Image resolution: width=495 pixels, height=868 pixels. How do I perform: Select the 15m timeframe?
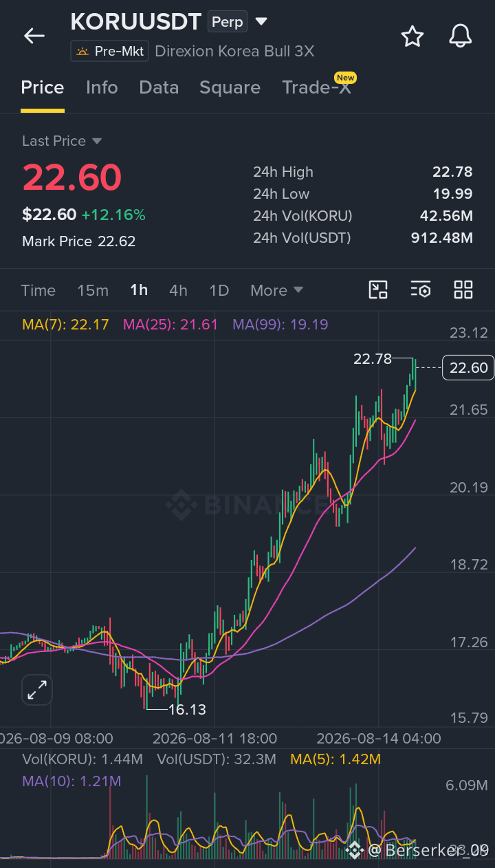tap(93, 290)
